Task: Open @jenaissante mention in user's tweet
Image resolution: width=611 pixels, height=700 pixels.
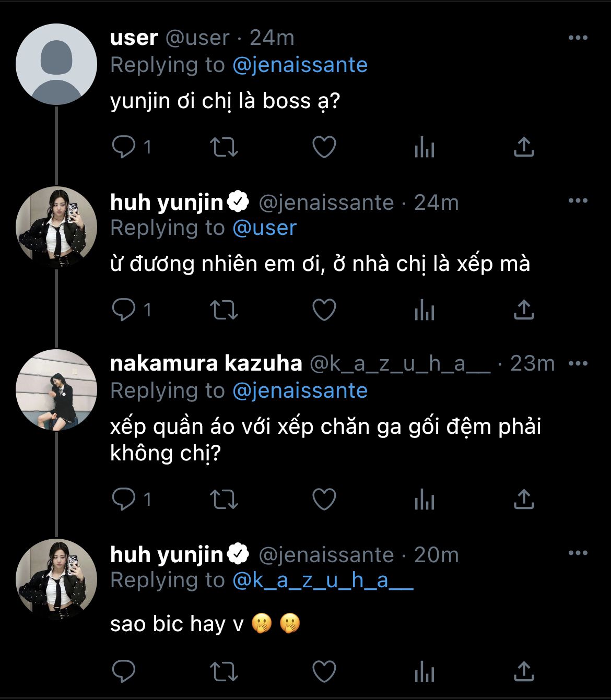Action: pyautogui.click(x=300, y=65)
